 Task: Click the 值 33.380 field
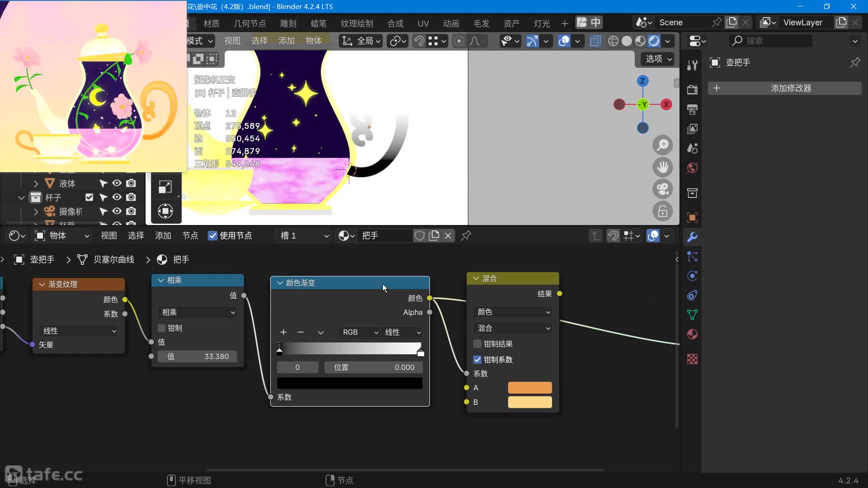click(x=198, y=357)
